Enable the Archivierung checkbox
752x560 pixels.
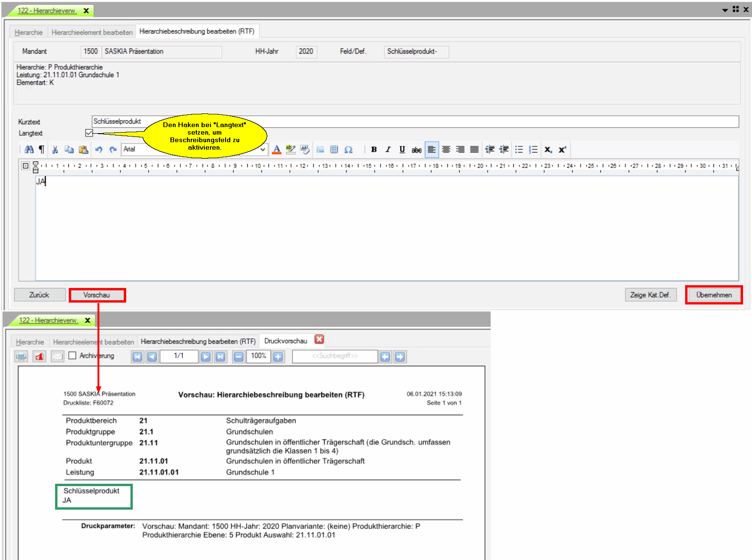click(73, 356)
